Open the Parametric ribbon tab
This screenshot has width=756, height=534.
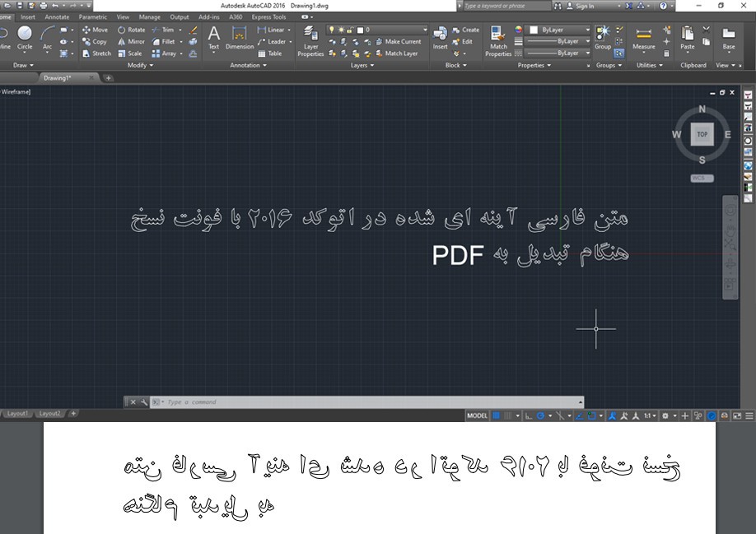[93, 16]
